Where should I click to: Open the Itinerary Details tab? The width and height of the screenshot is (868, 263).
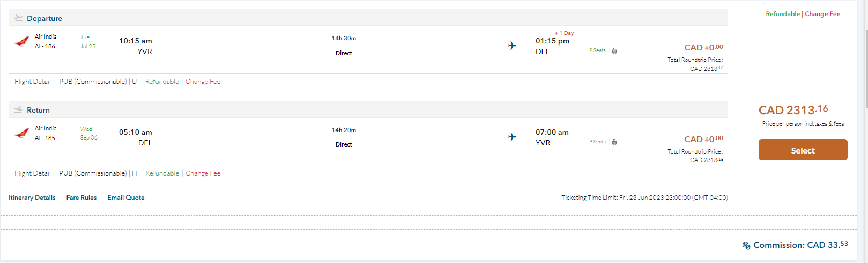pyautogui.click(x=32, y=198)
